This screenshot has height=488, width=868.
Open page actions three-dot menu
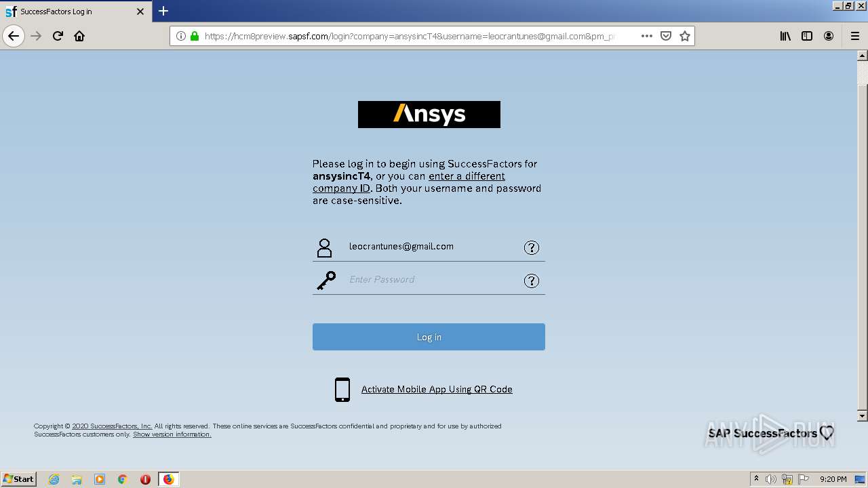click(647, 36)
